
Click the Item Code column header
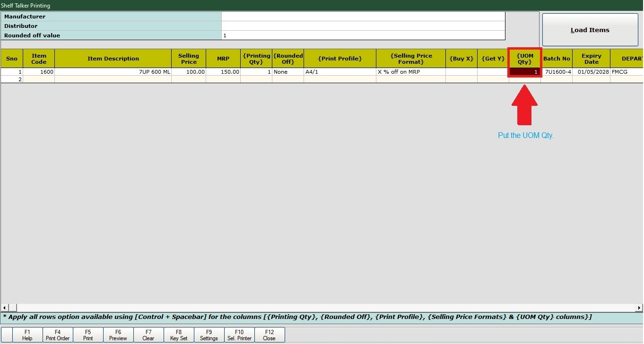point(39,59)
